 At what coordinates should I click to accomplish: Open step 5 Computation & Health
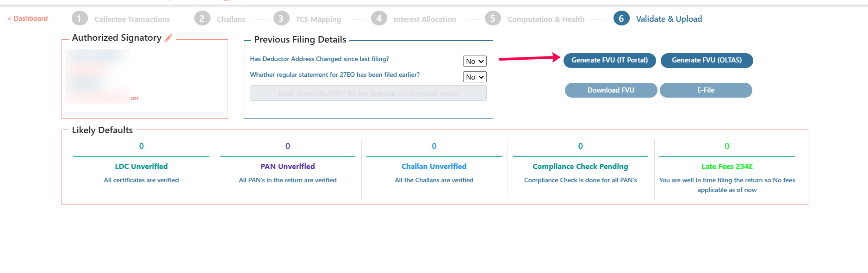(535, 19)
